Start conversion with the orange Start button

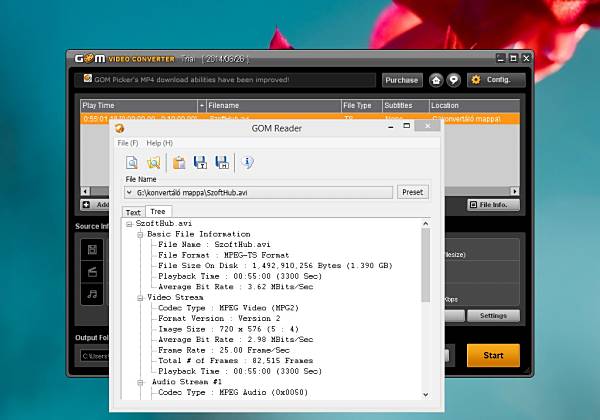(493, 355)
